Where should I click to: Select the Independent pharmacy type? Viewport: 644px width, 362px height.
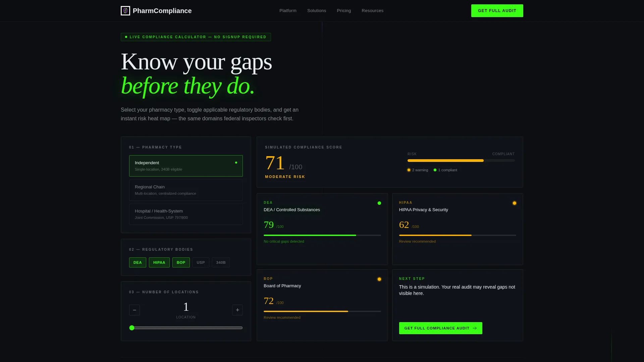pyautogui.click(x=186, y=166)
